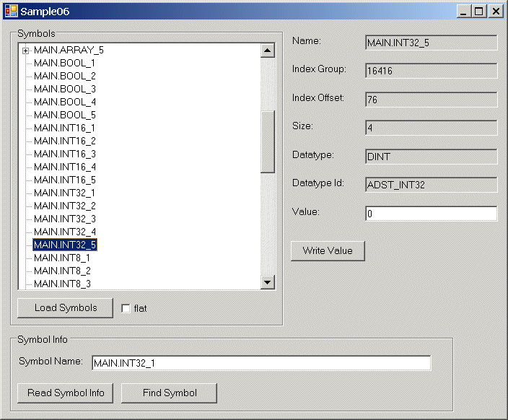Select MAIN.INT32_2 in the symbol tree
Viewport: 508px width, 420px height.
click(x=64, y=206)
